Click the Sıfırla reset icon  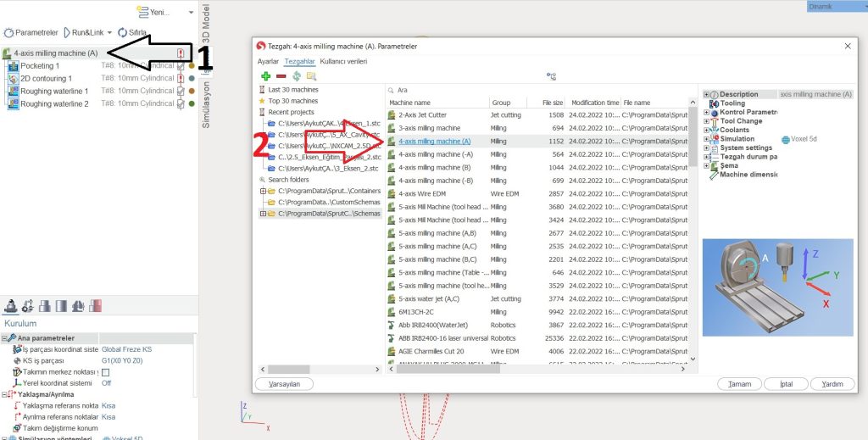123,32
